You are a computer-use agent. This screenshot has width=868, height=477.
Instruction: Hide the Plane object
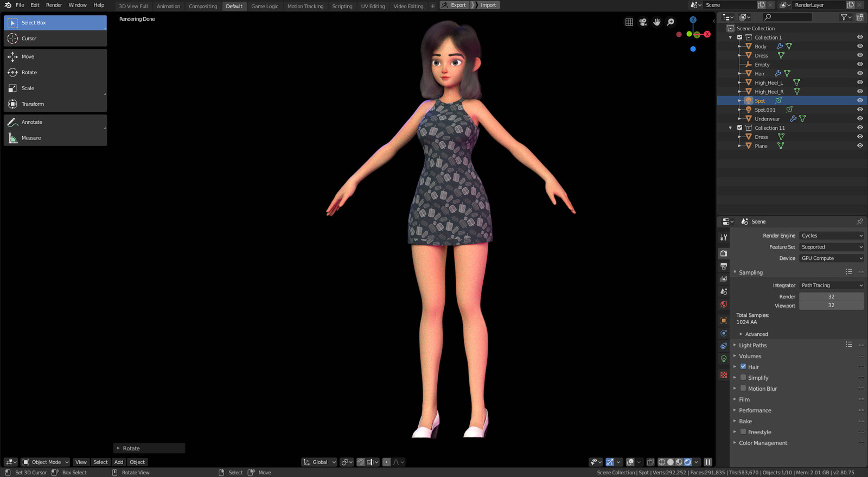point(860,146)
